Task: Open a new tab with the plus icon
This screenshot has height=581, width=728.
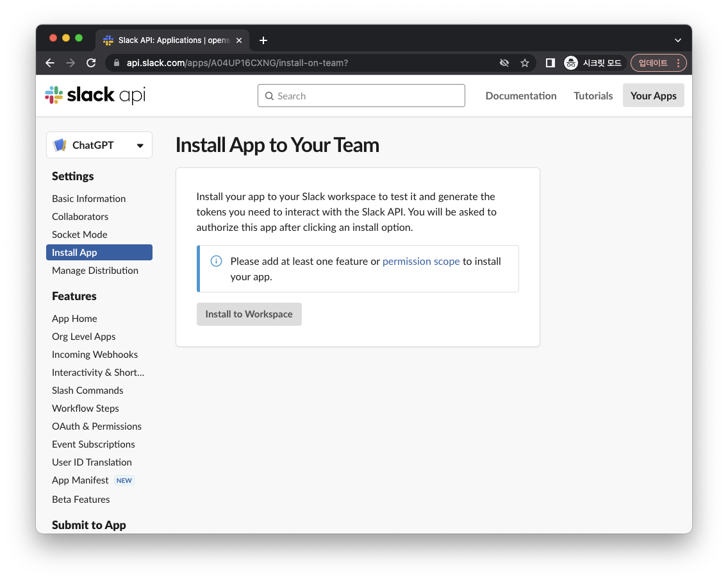Action: pyautogui.click(x=263, y=40)
